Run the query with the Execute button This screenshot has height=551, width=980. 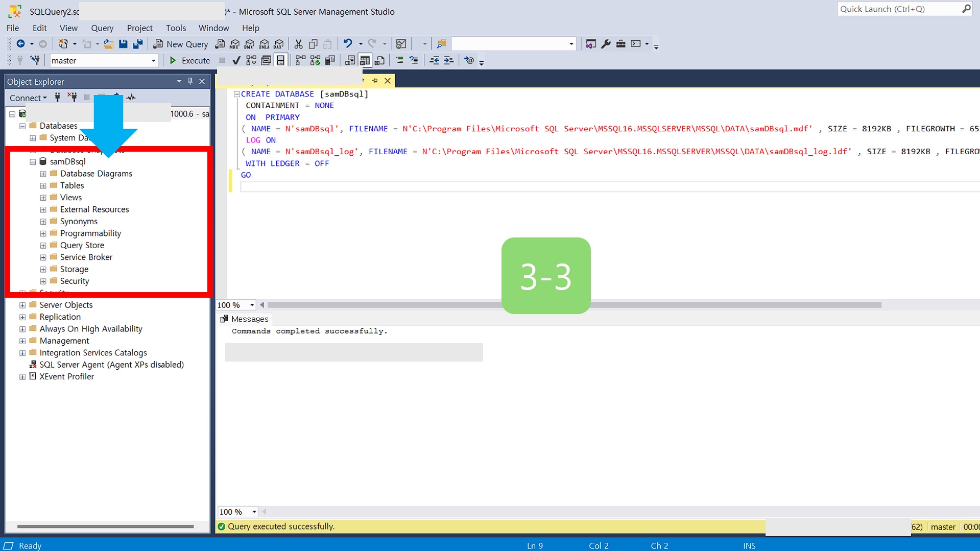pos(189,60)
